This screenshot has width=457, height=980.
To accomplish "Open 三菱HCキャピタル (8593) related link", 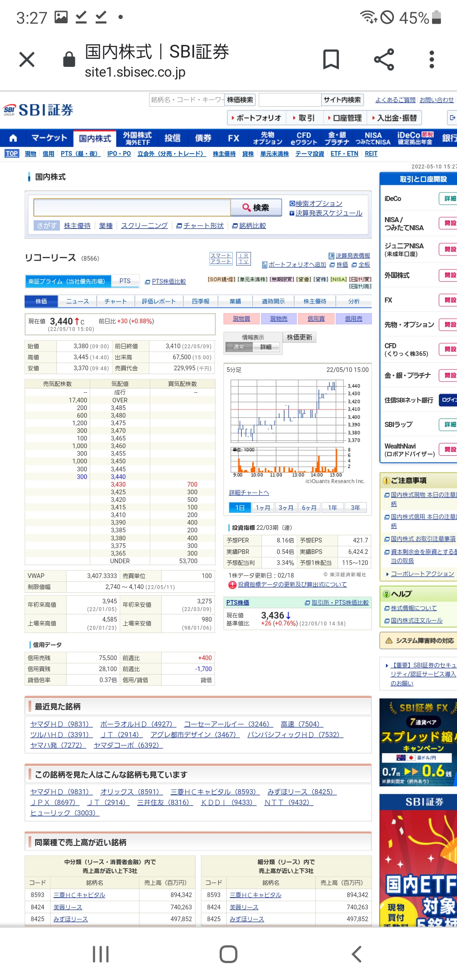I will pos(215,792).
